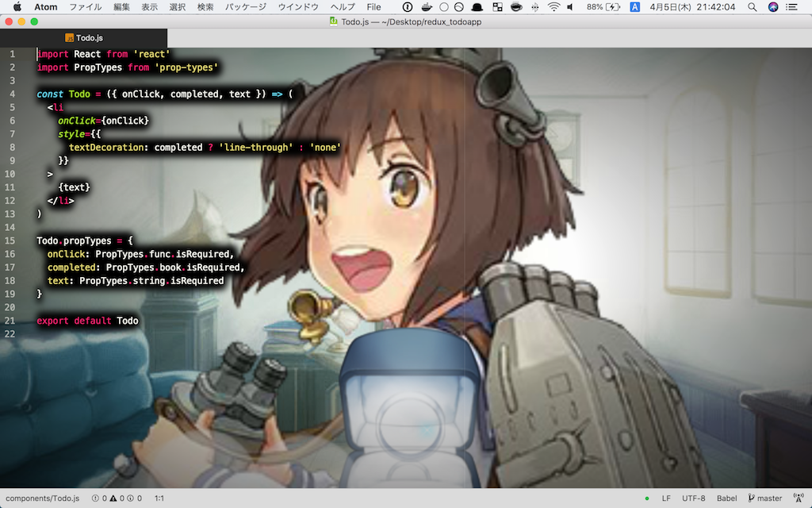
Task: Open the Wi-Fi status menu
Action: (553, 6)
